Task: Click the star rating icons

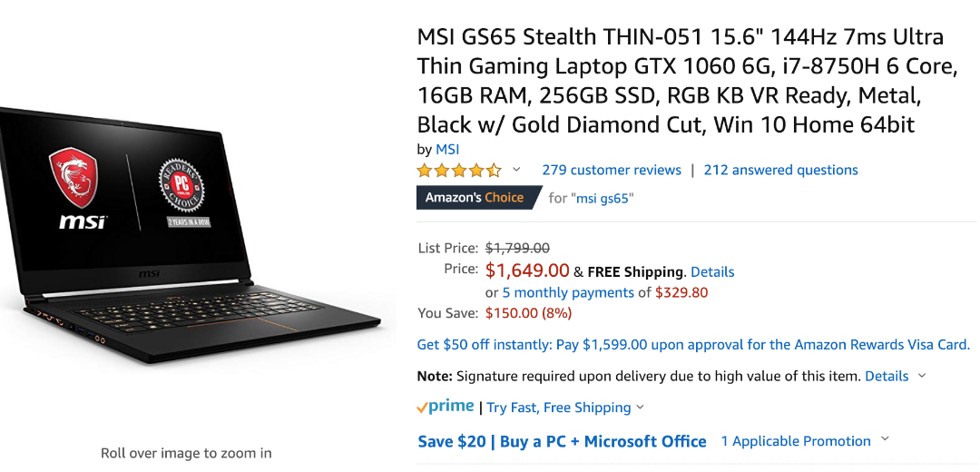Action: (458, 170)
